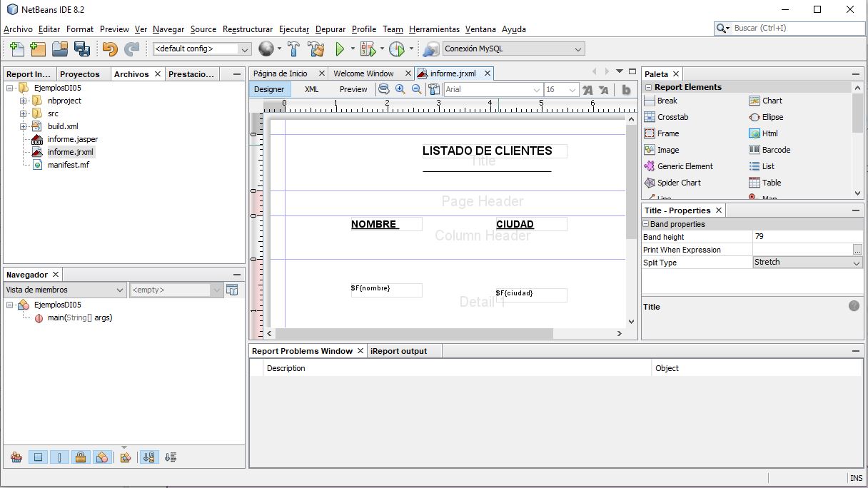Open the Print When Expression editor button
868x488 pixels.
coord(857,250)
